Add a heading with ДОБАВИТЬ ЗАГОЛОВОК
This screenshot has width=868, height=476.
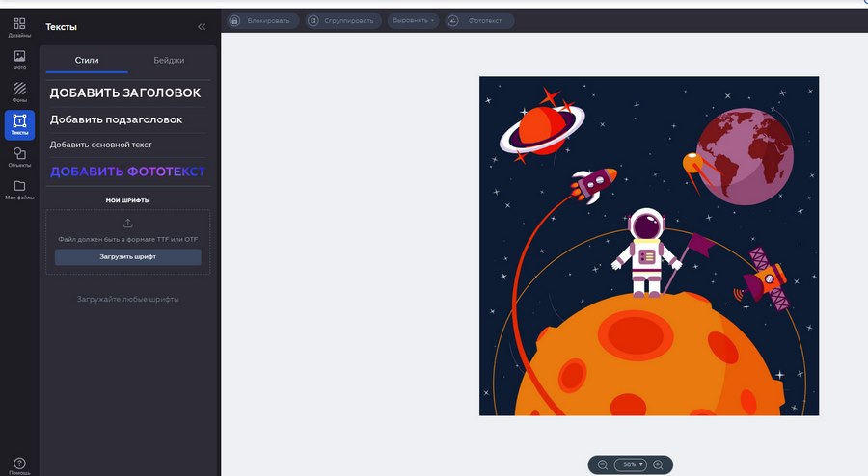[125, 93]
